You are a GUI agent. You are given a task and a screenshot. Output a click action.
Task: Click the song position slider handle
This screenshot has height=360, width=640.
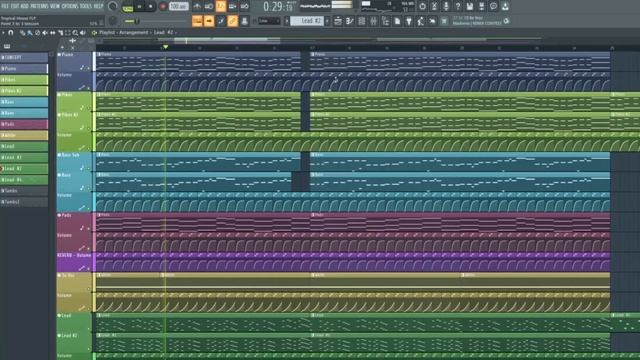pyautogui.click(x=137, y=21)
